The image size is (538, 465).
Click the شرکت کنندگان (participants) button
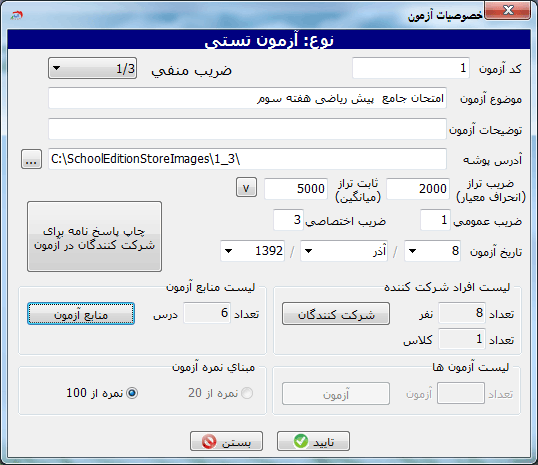tap(336, 314)
